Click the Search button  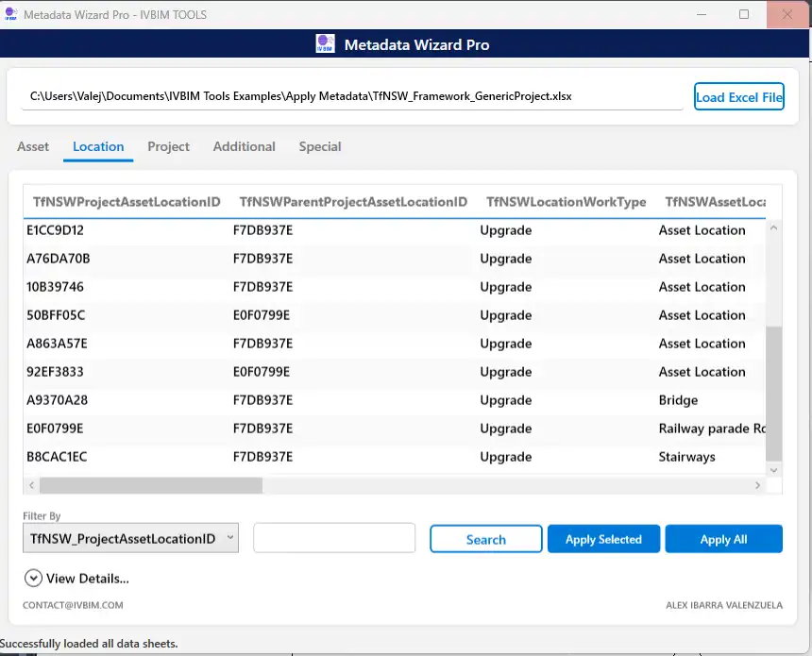[x=485, y=538]
